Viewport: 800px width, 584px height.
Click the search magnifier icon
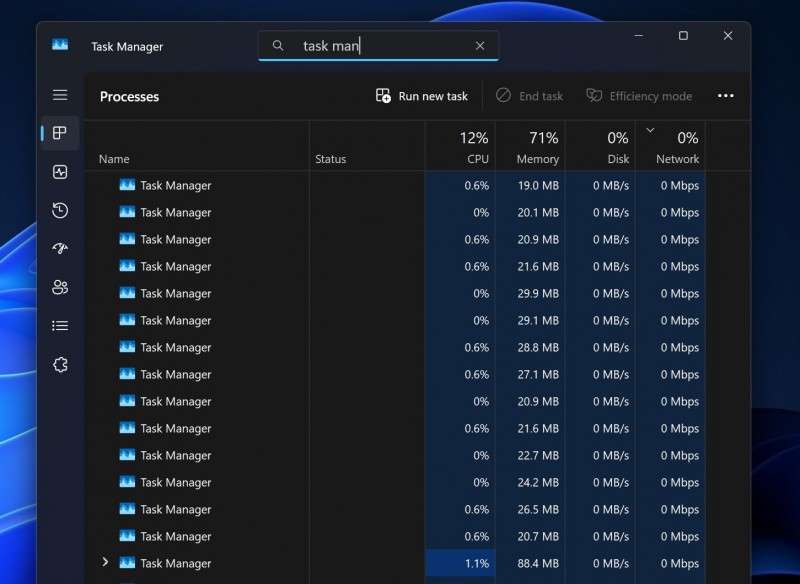point(278,46)
